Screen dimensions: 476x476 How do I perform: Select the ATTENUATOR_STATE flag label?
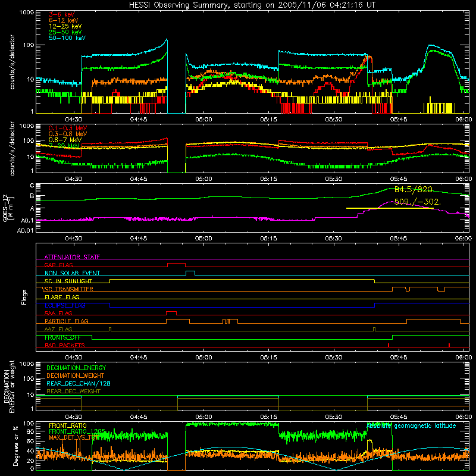coord(72,257)
